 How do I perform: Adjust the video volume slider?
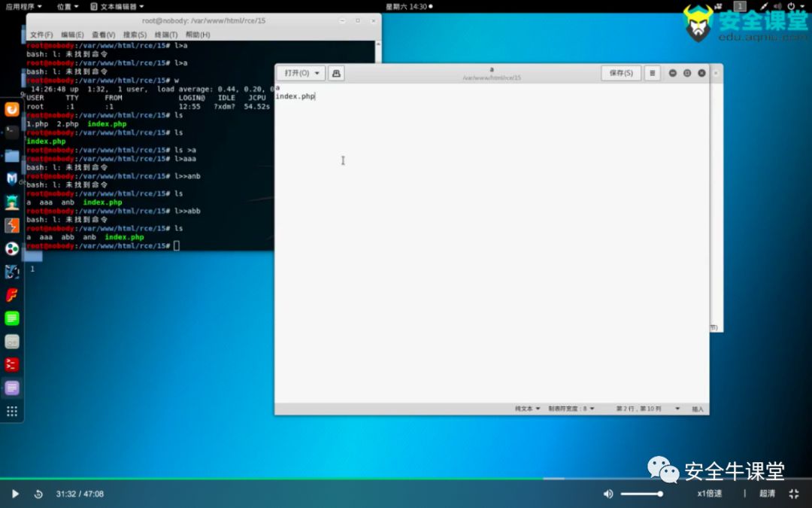point(641,494)
